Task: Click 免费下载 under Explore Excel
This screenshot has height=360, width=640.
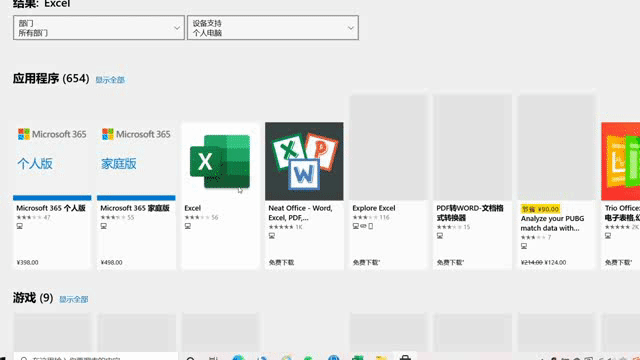Action: point(366,262)
